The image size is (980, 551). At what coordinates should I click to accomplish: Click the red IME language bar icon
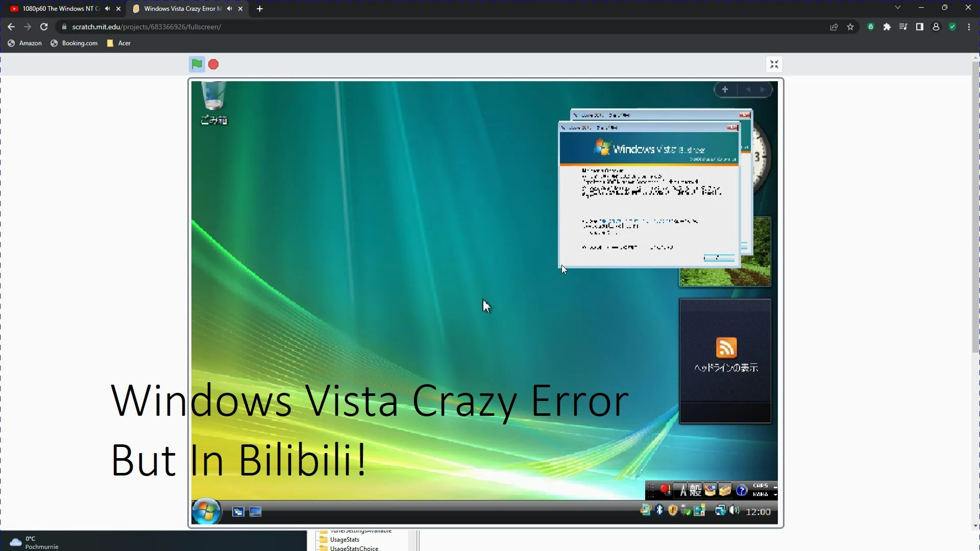point(665,490)
